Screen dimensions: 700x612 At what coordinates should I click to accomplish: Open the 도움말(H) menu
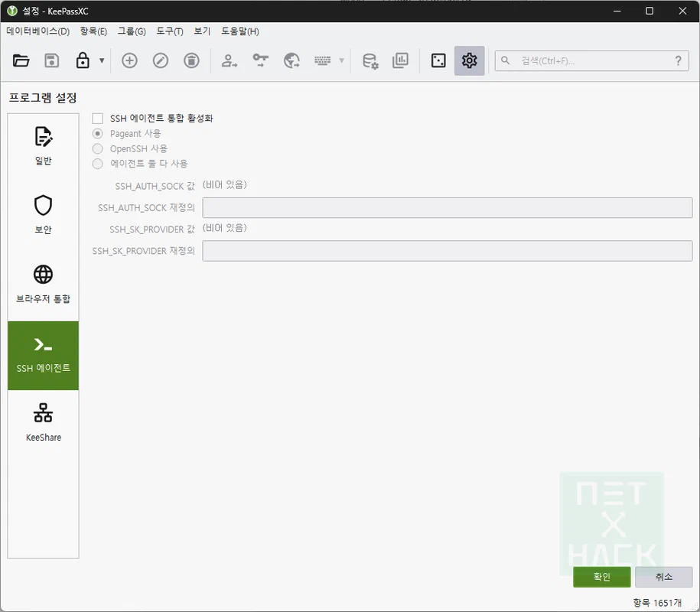click(x=239, y=31)
